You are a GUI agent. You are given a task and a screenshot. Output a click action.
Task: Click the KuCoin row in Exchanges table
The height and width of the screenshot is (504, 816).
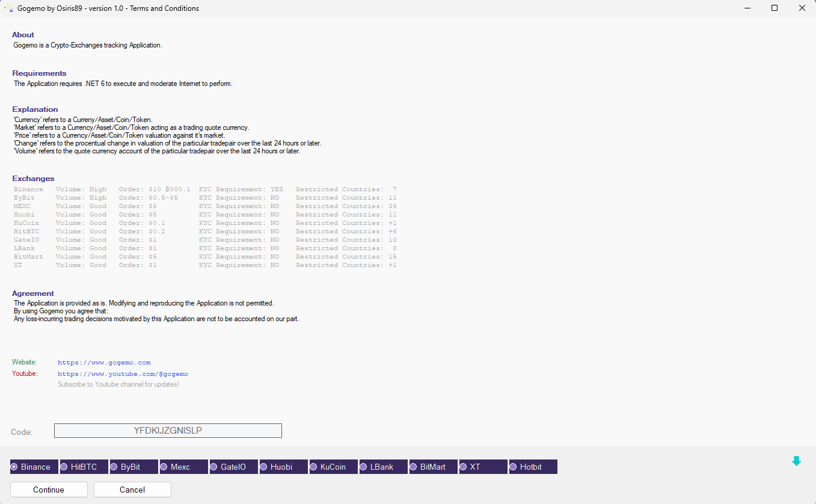(205, 223)
